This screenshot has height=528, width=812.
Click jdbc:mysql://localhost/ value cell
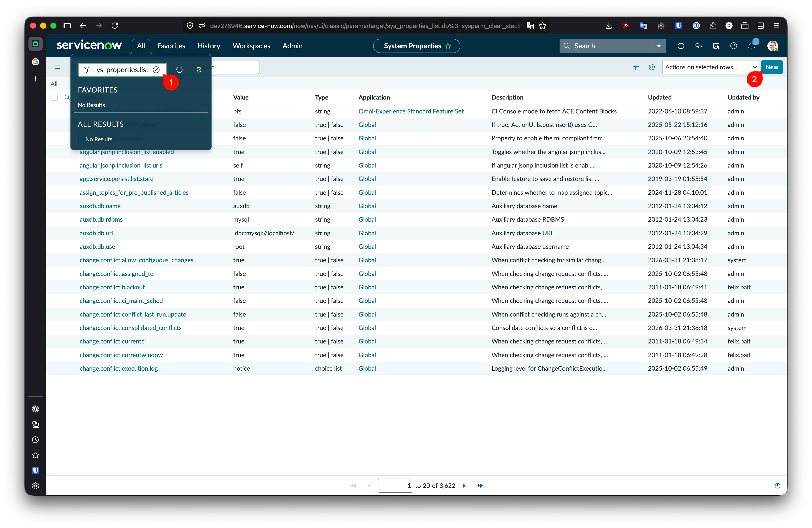click(x=263, y=233)
